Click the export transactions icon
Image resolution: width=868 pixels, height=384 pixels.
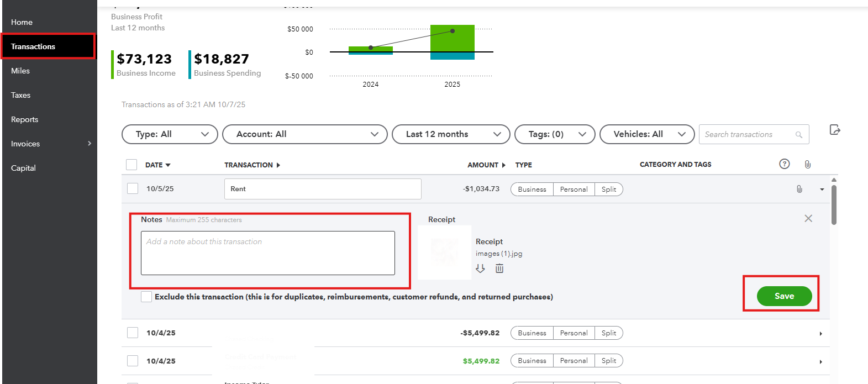(835, 130)
